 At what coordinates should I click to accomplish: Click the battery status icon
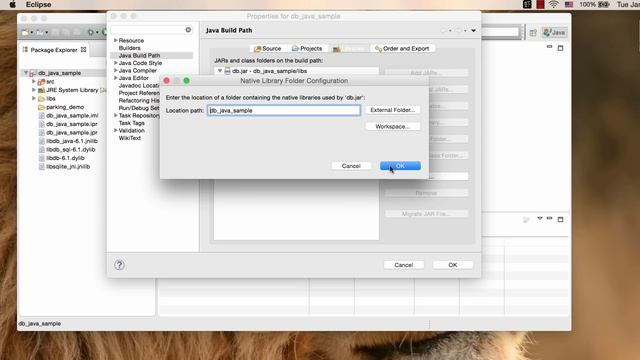604,4
